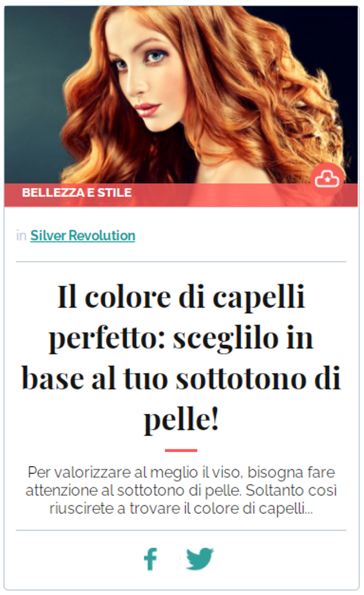The image size is (364, 595).
Task: Share the article on Facebook
Action: (x=151, y=559)
